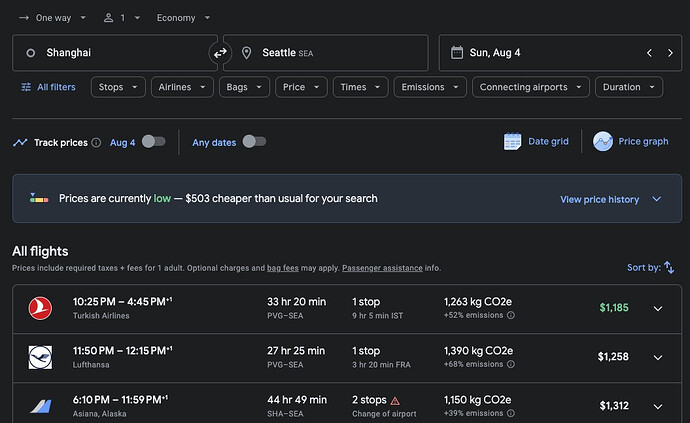Viewport: 690px width, 423px height.
Task: Open the Price graph
Action: click(x=630, y=141)
